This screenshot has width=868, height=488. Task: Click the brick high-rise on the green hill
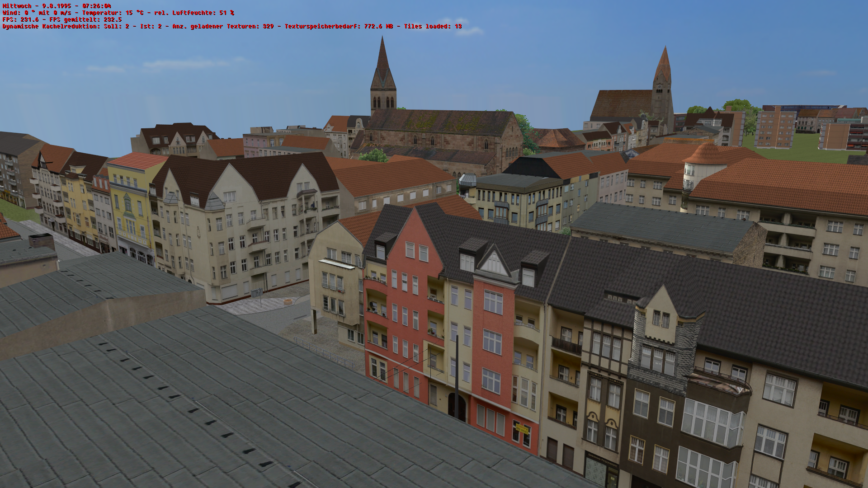pos(775,129)
